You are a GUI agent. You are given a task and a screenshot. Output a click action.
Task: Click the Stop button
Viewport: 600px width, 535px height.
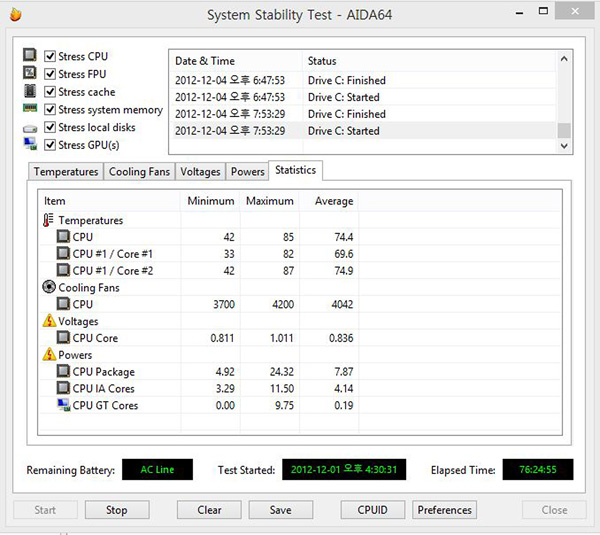tap(117, 510)
